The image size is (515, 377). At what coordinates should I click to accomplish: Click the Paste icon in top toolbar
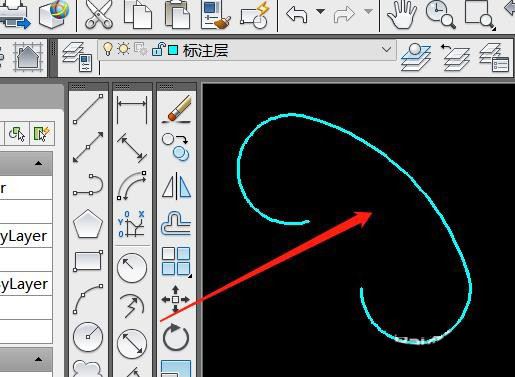[x=177, y=14]
